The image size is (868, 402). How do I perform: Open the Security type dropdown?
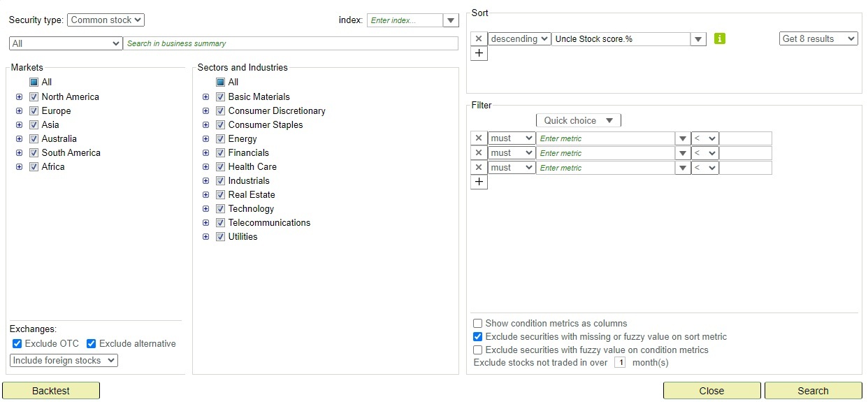pos(106,20)
